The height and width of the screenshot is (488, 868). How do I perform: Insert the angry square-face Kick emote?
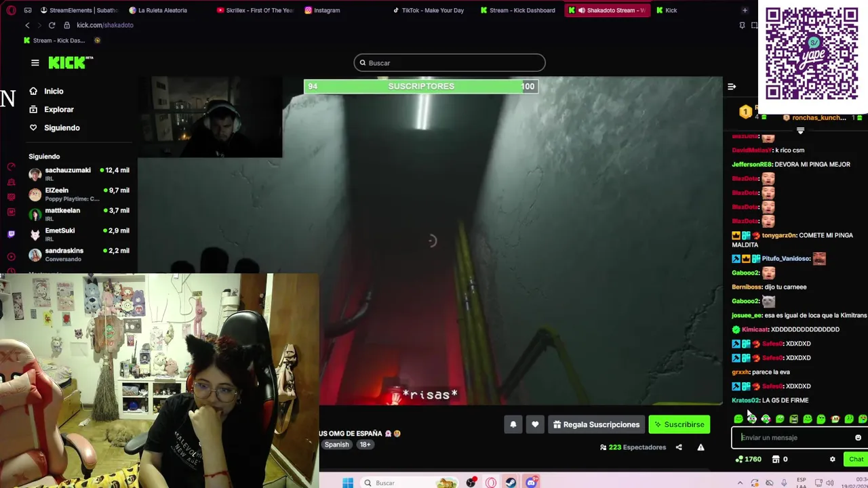pos(793,420)
